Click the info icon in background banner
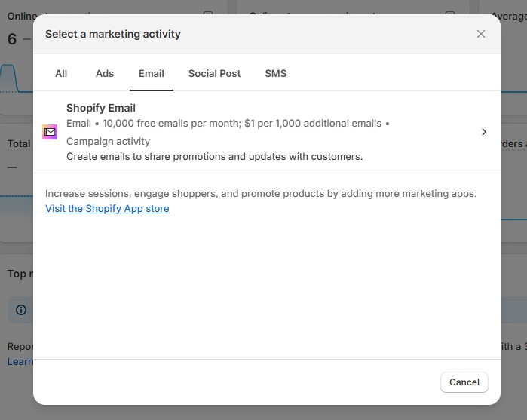 coord(21,310)
